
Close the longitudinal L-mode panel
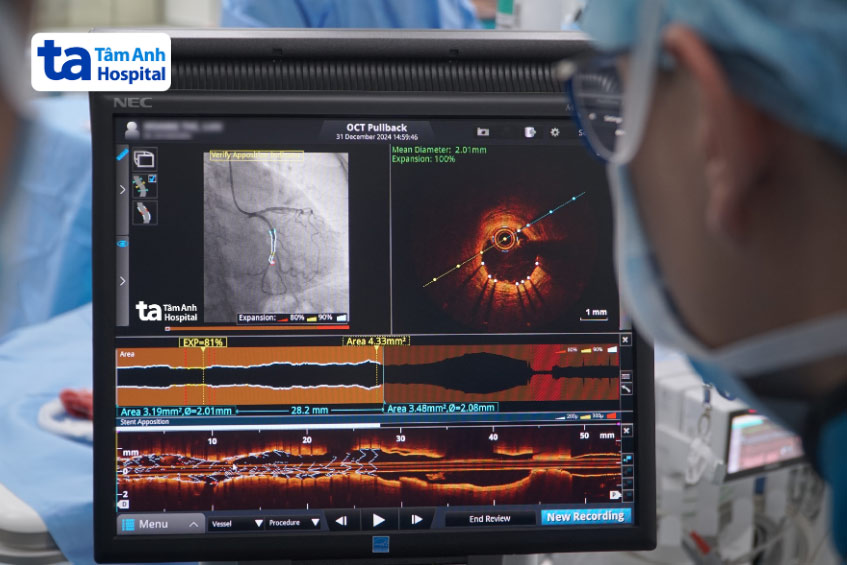[x=626, y=431]
